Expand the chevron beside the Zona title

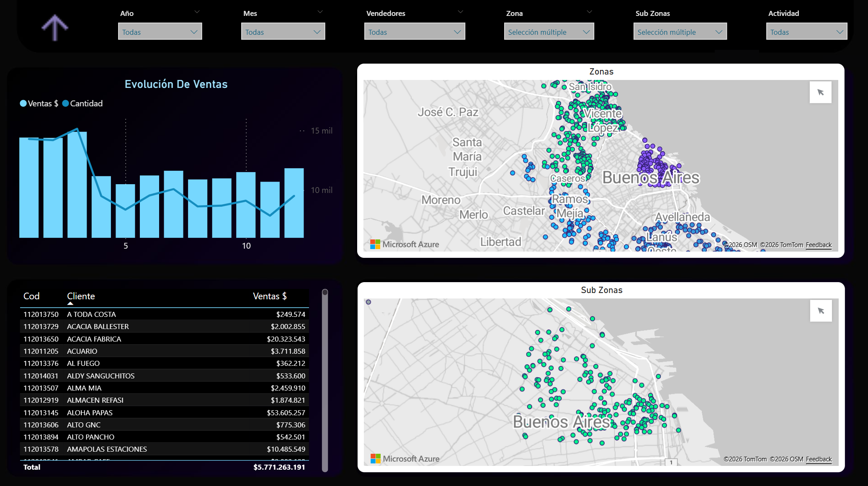click(590, 12)
